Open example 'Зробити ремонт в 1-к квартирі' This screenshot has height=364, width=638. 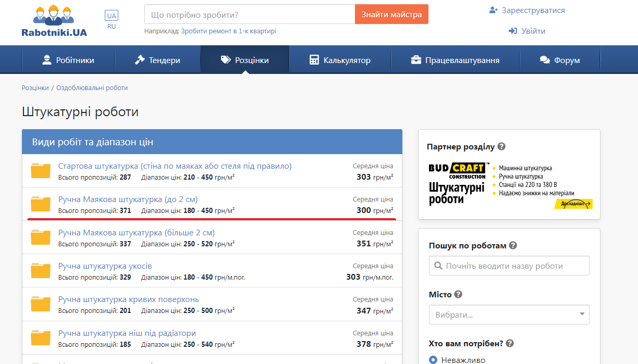(228, 31)
